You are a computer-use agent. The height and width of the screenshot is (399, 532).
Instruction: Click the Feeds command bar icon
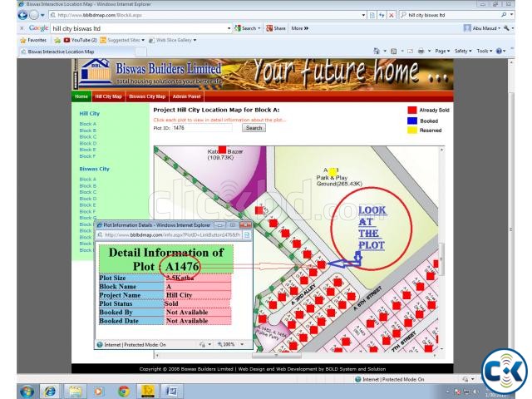pos(393,51)
